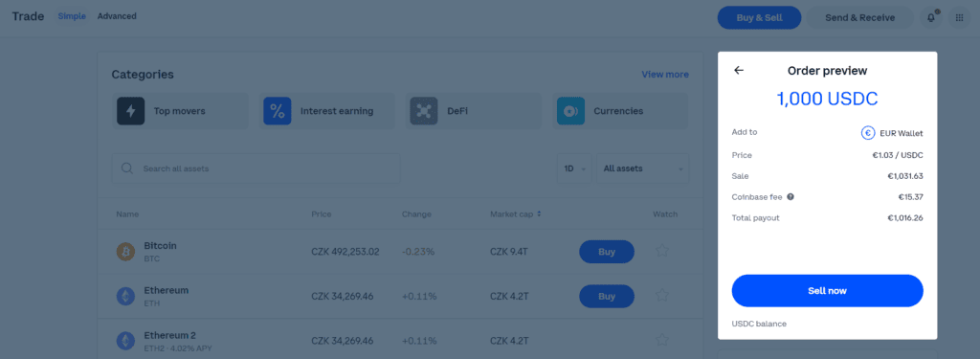The width and height of the screenshot is (980, 359).
Task: Follow the View more categories link
Action: point(665,75)
